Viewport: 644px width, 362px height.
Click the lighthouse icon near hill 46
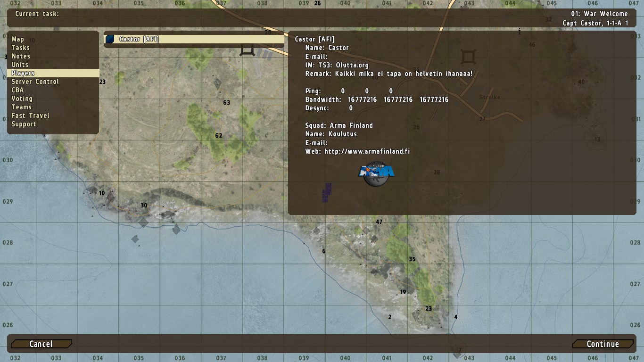click(520, 32)
